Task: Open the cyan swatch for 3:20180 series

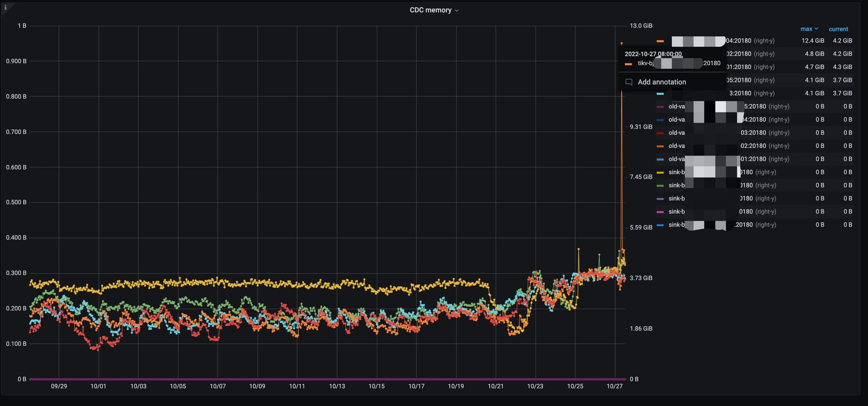Action: click(x=660, y=94)
